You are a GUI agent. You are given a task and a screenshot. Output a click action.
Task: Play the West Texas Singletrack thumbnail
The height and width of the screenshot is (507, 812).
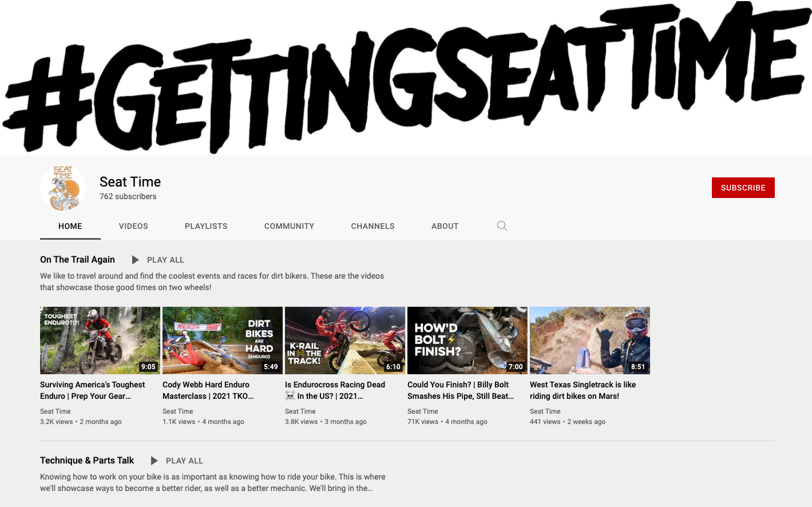pyautogui.click(x=590, y=340)
